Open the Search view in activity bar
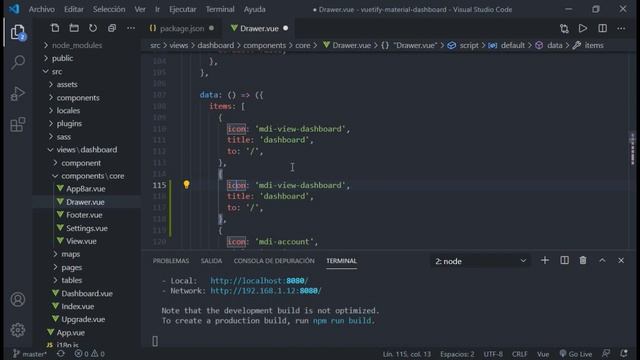This screenshot has height=360, width=640. tap(18, 62)
